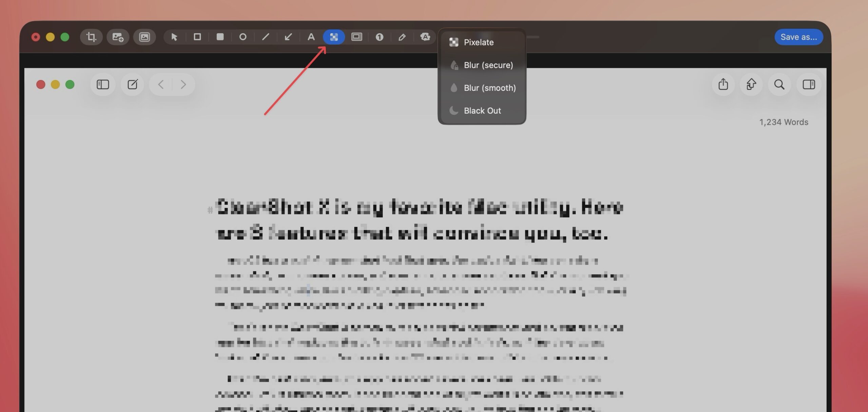Pick the arrow drawing tool
This screenshot has width=868, height=412.
coord(288,37)
